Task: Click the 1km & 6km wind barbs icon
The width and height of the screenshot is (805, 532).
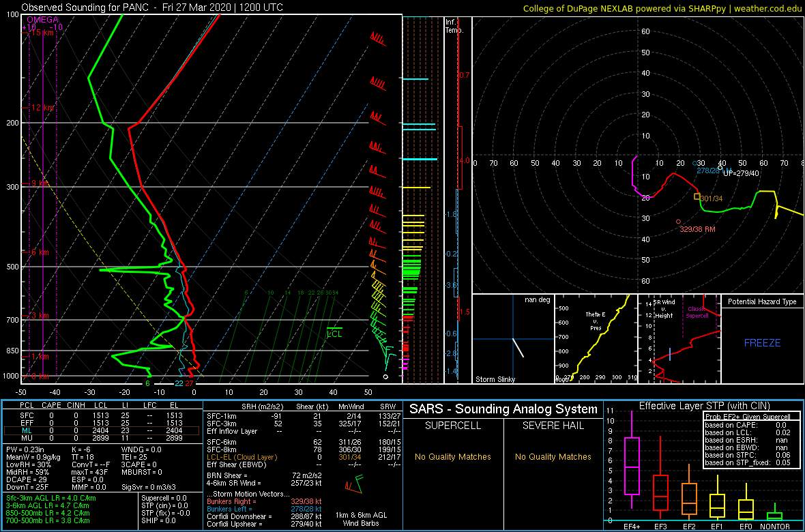Action: 354,483
